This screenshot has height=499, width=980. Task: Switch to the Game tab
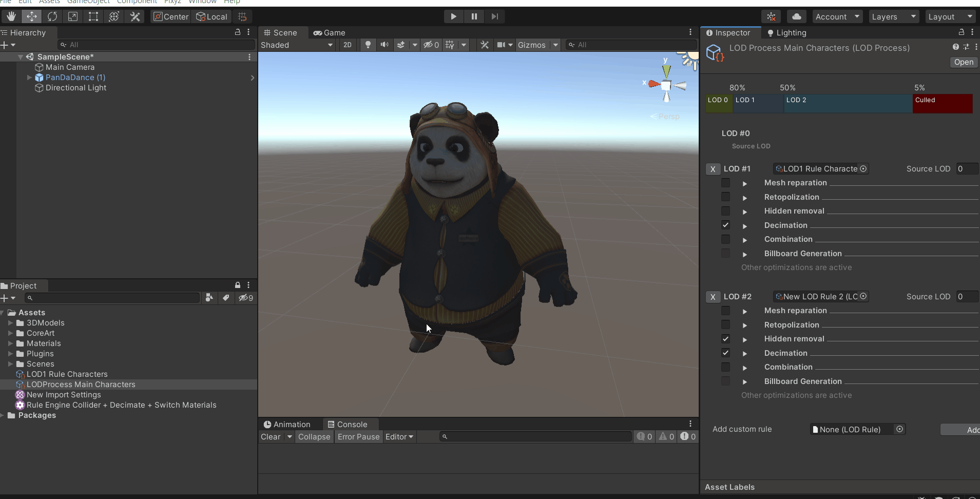330,33
